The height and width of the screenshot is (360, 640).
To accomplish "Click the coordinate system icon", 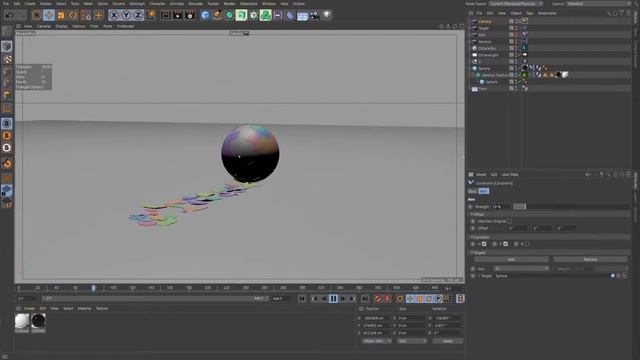I will tap(151, 16).
